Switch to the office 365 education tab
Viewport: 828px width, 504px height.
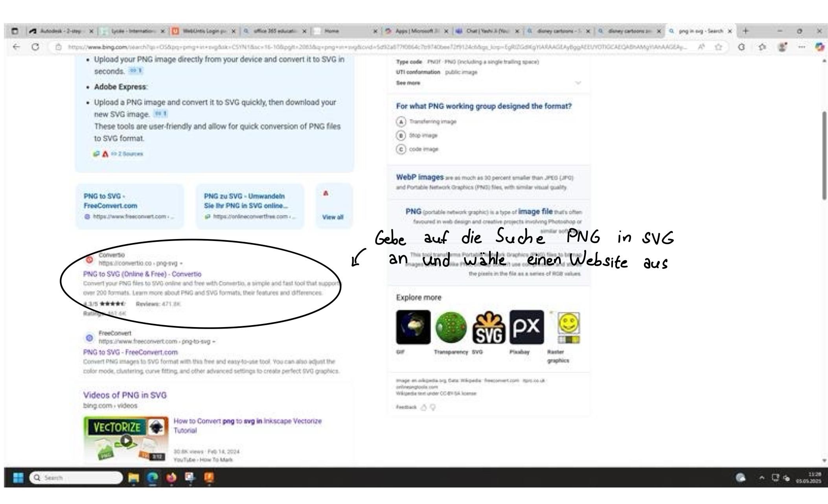tap(275, 31)
